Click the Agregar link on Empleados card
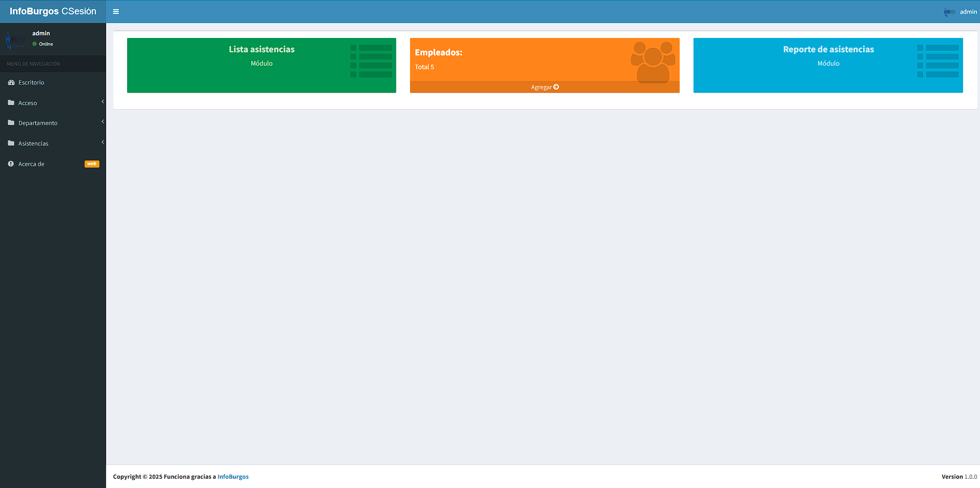The width and height of the screenshot is (980, 488). pos(544,87)
